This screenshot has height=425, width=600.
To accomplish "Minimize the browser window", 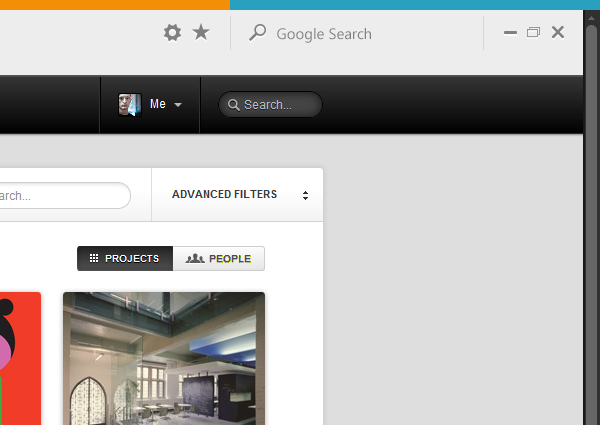I will pyautogui.click(x=510, y=33).
